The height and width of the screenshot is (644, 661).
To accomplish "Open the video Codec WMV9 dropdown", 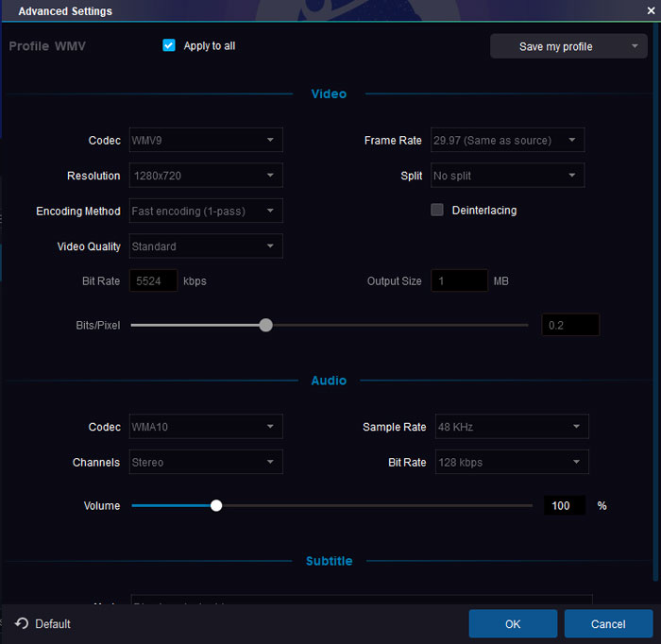I will [206, 140].
